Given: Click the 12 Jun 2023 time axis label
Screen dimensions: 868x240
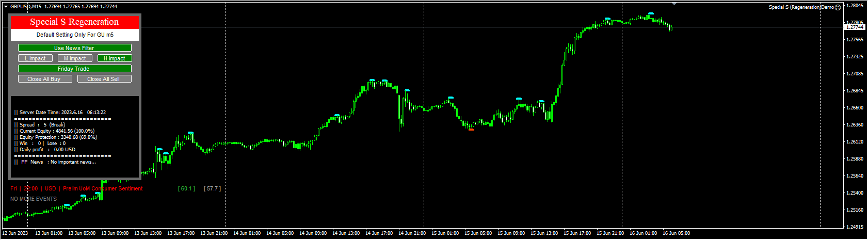Looking at the screenshot, I should [x=15, y=233].
